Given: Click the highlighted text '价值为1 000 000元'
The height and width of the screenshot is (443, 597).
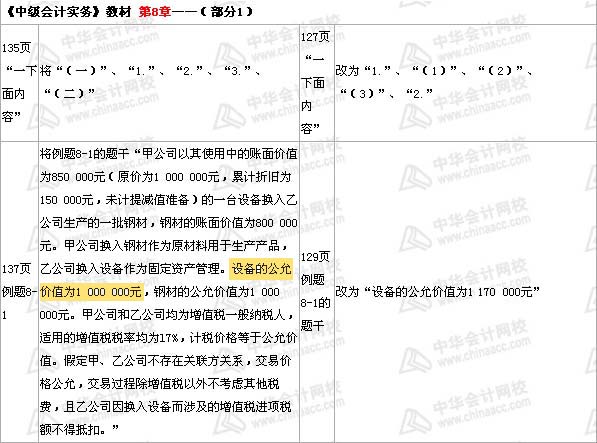Looking at the screenshot, I should coord(91,292).
